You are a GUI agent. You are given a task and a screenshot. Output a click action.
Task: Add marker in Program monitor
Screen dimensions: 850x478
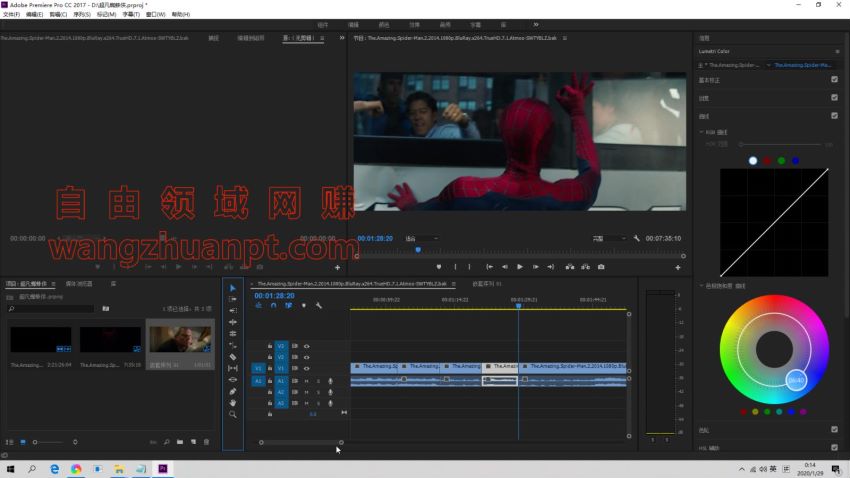pyautogui.click(x=439, y=267)
